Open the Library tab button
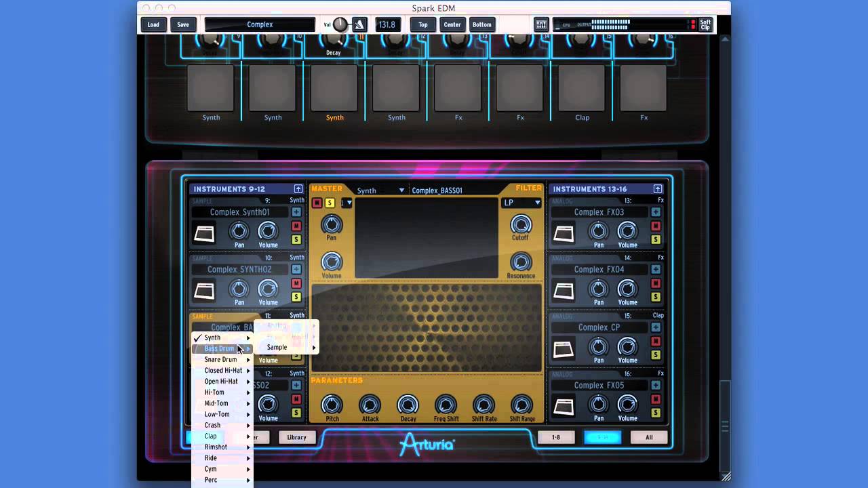 pyautogui.click(x=297, y=437)
